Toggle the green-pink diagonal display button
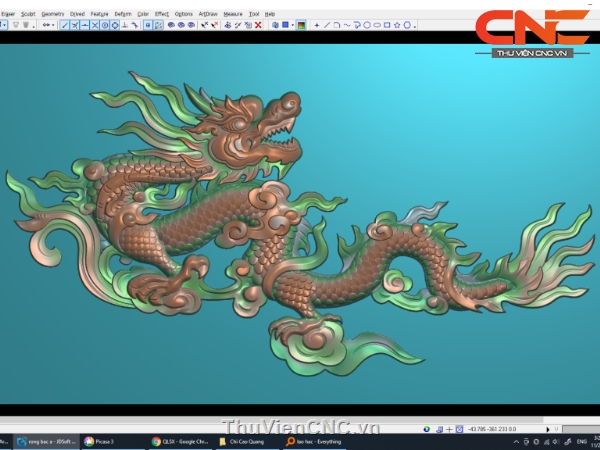The height and width of the screenshot is (450, 600). 158,25
